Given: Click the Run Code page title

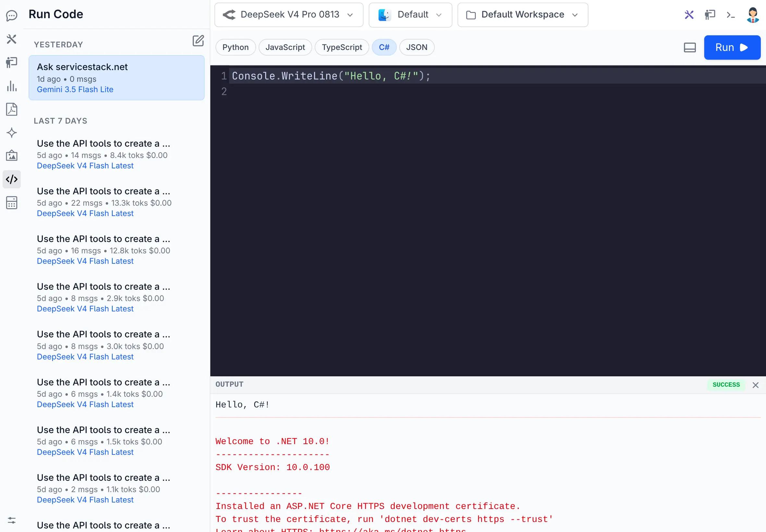Looking at the screenshot, I should [x=56, y=14].
